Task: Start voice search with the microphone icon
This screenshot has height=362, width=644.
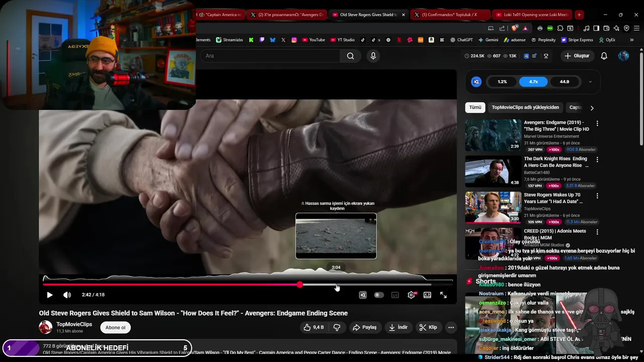Action: pyautogui.click(x=373, y=56)
